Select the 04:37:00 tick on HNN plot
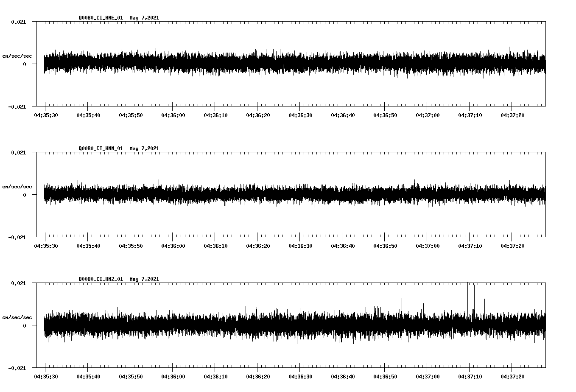 click(x=427, y=235)
